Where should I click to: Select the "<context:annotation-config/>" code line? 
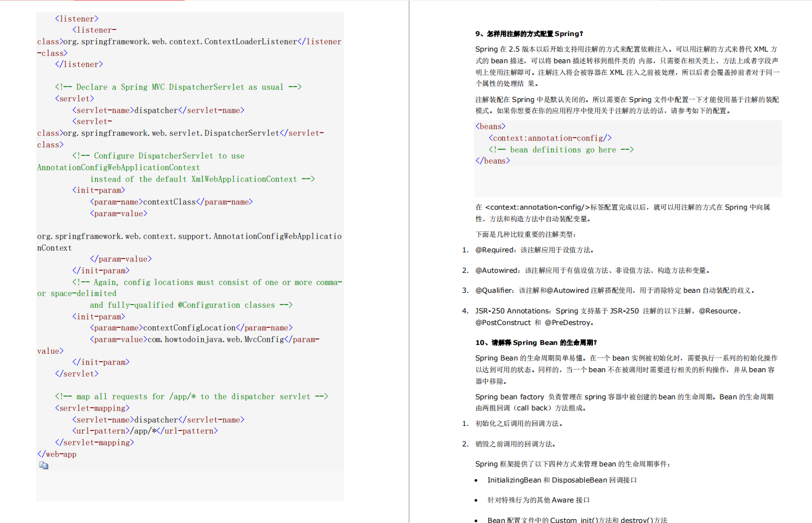click(x=550, y=138)
